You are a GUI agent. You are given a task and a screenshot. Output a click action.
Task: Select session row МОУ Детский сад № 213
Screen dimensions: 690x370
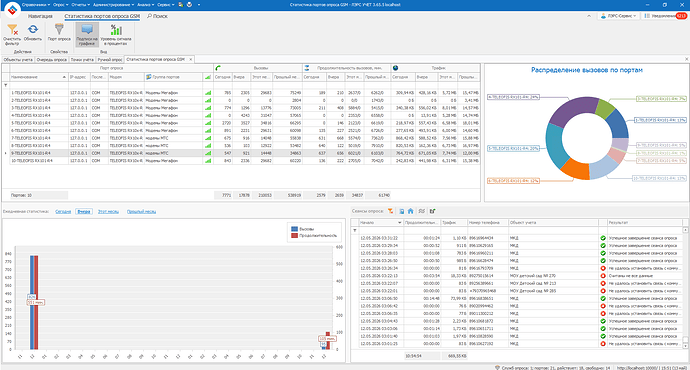520,283
